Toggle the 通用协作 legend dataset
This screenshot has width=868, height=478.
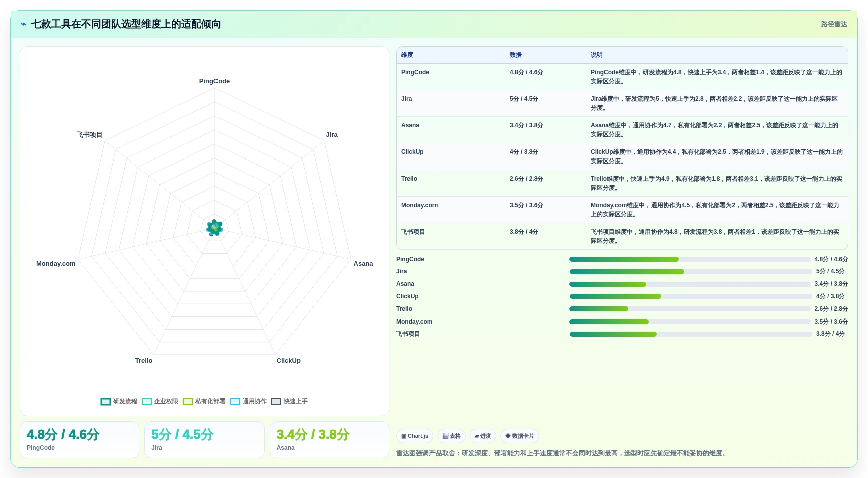tap(248, 401)
